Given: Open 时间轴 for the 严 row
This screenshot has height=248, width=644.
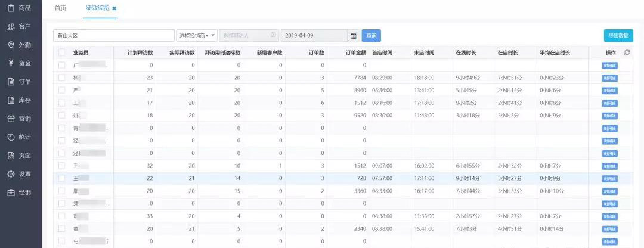Looking at the screenshot, I should (610, 91).
